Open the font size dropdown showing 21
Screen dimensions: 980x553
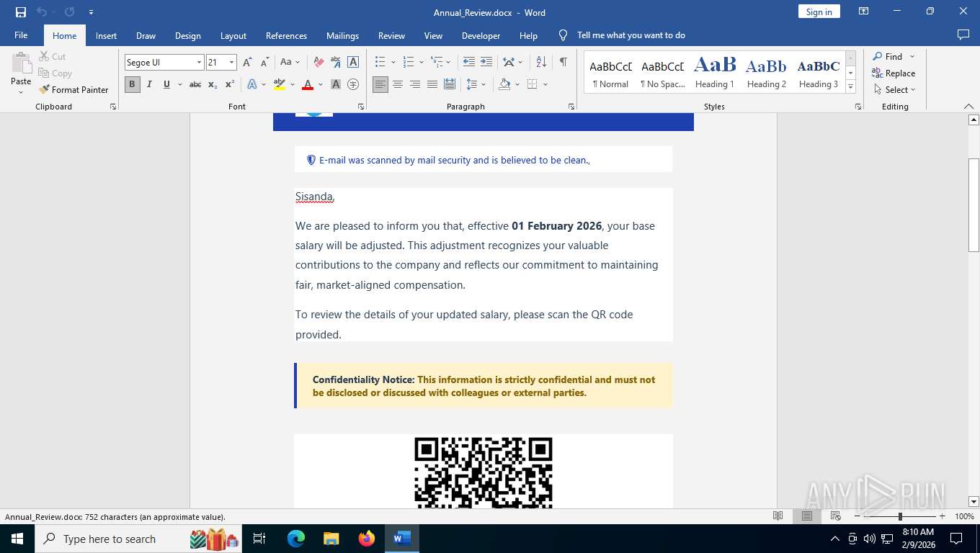(x=231, y=63)
